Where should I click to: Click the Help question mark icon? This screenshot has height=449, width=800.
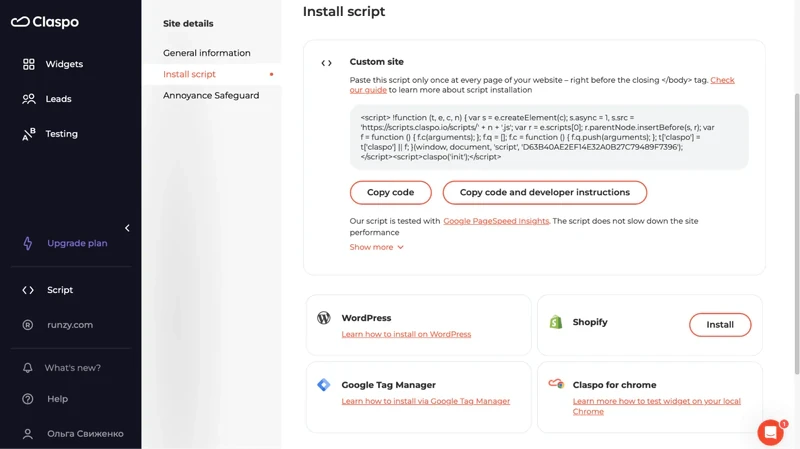28,399
